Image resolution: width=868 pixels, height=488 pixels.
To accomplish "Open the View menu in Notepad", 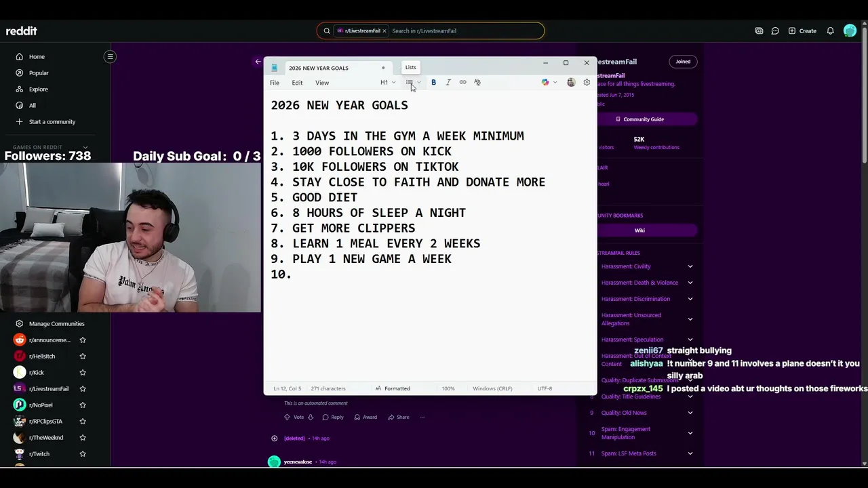I will 322,83.
